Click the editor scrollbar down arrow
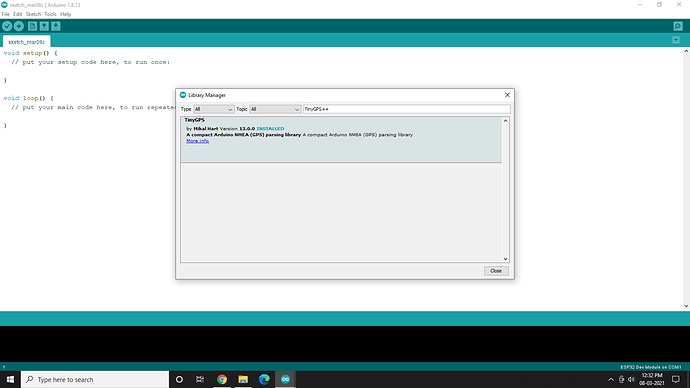Screen dimensions: 690x388 tap(686, 306)
